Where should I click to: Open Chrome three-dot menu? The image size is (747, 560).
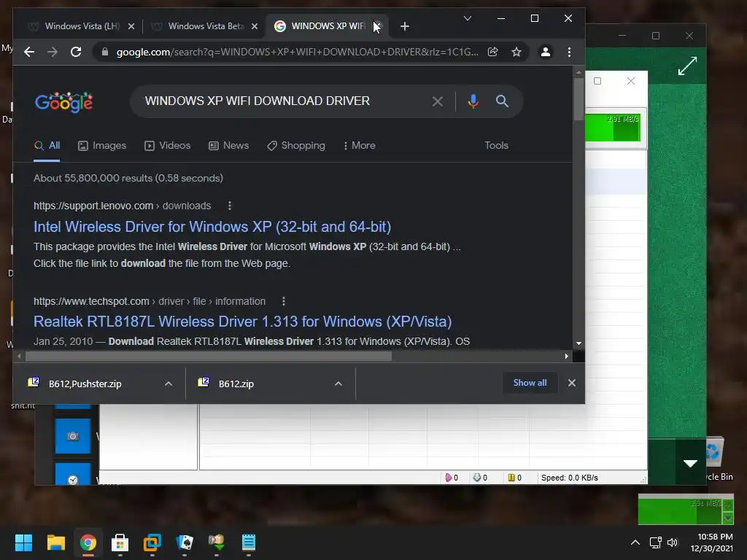click(x=569, y=52)
